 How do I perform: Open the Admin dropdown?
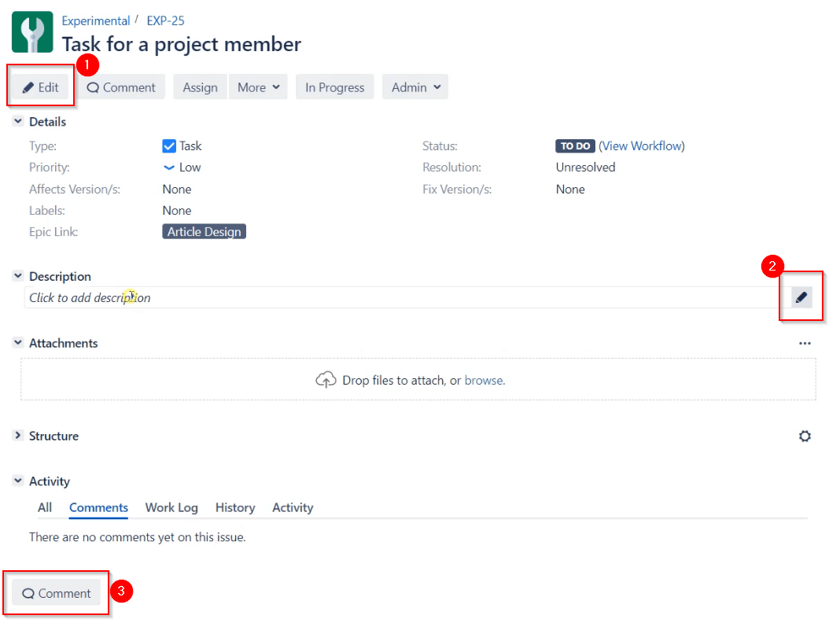414,87
